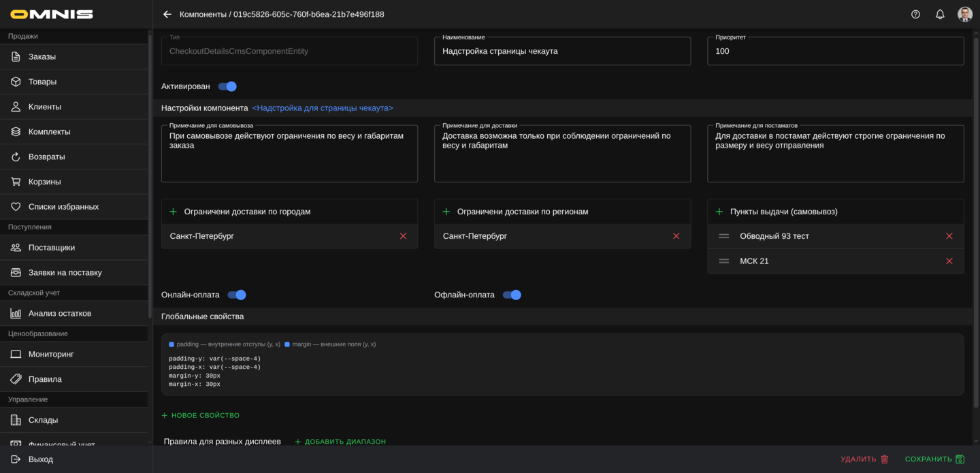Viewport: 980px width, 473px height.
Task: Delete the Обводный 93 тест pickup point
Action: tap(949, 236)
